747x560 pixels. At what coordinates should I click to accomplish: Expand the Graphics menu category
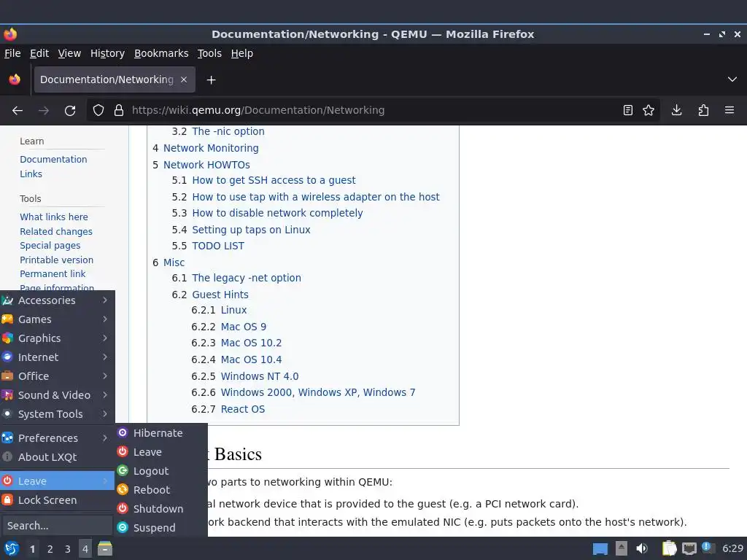(x=57, y=338)
